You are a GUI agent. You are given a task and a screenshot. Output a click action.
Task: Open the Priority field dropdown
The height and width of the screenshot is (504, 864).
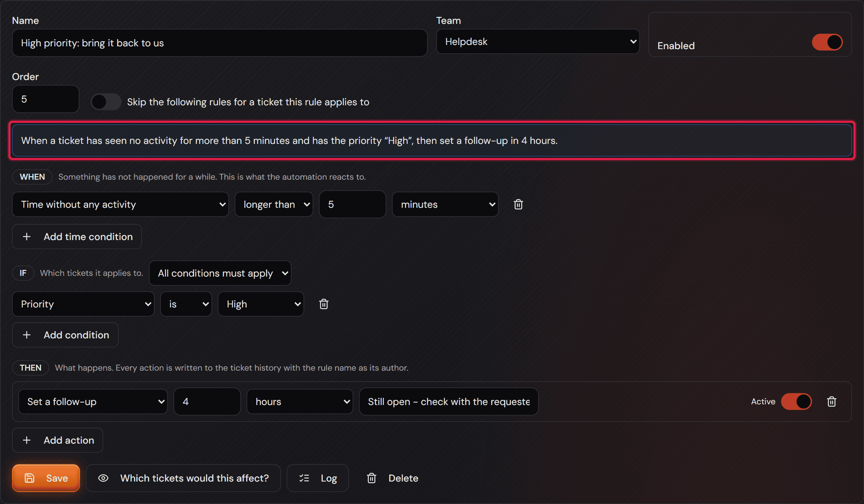83,304
